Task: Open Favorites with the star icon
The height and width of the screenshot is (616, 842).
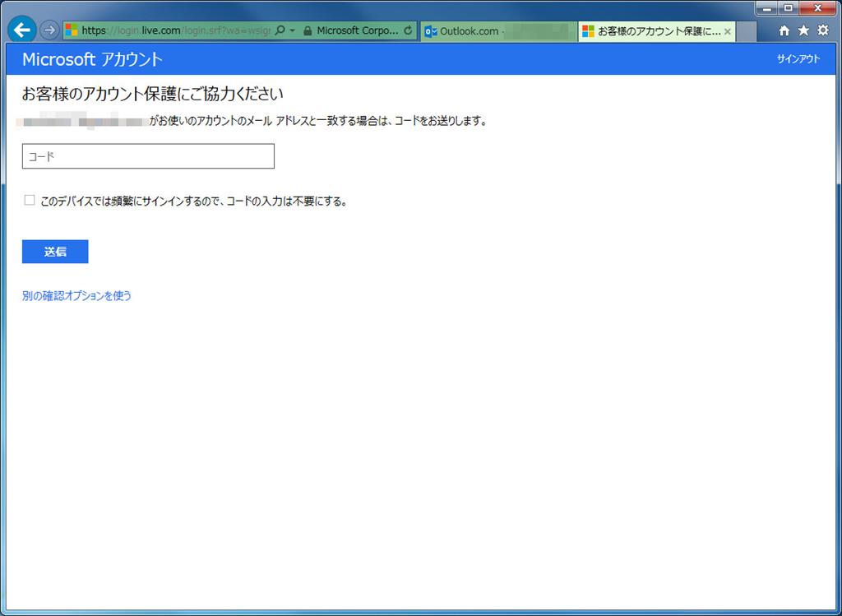Action: point(803,30)
